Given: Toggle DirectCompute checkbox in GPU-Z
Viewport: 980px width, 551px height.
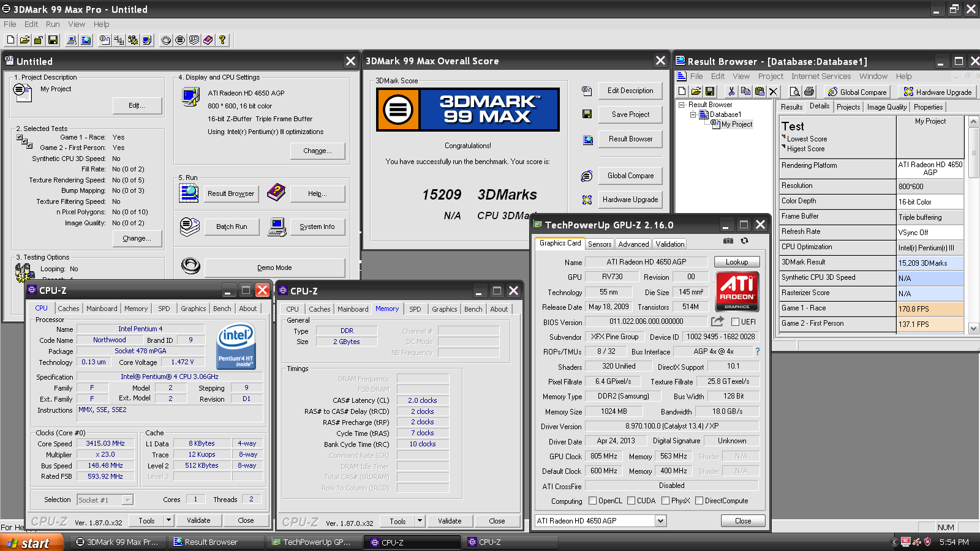Looking at the screenshot, I should (699, 501).
